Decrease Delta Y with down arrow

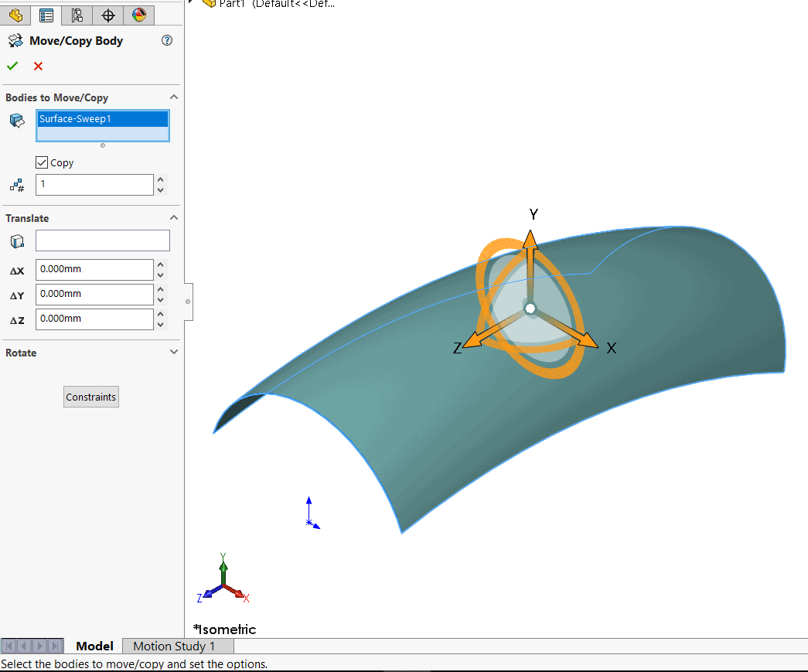click(161, 300)
